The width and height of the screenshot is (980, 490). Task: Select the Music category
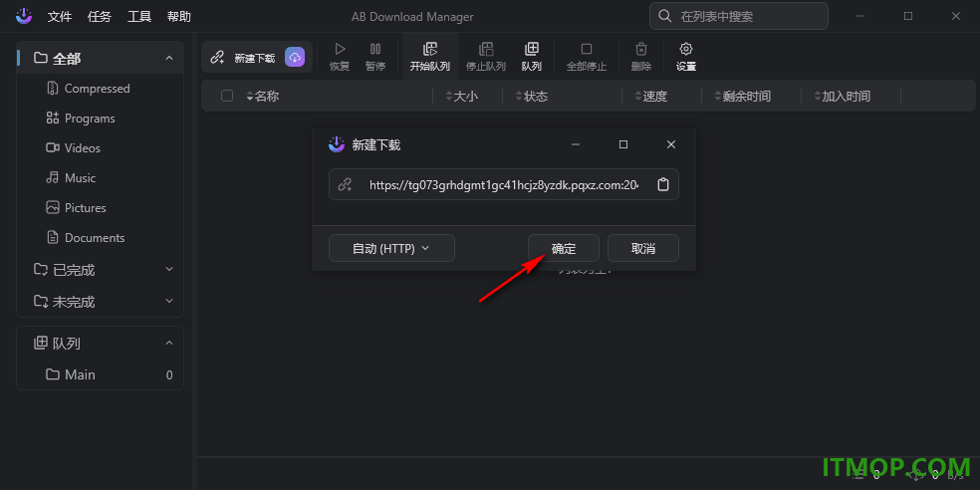click(x=101, y=178)
